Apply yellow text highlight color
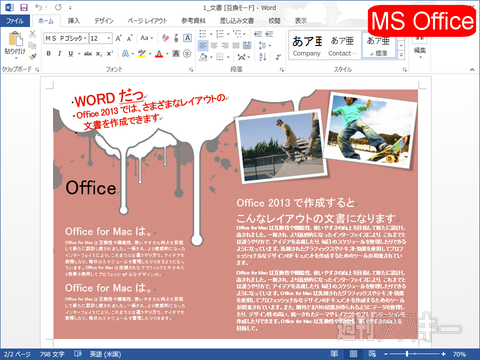Viewport: 480px width, 360px height. pos(142,54)
